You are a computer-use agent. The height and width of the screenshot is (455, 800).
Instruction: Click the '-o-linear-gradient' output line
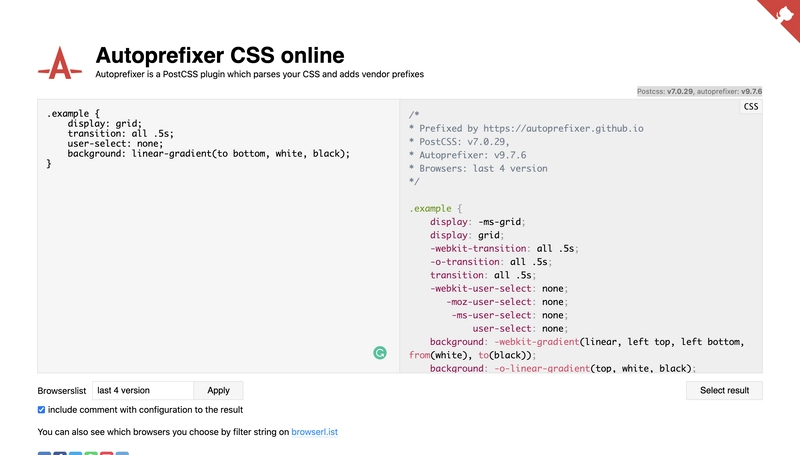pos(563,368)
